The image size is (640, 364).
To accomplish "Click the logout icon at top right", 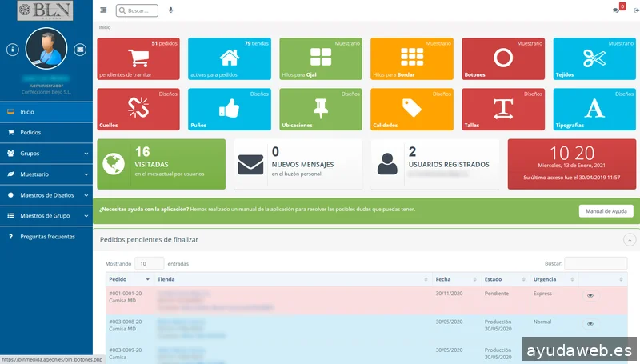I will pos(636,10).
